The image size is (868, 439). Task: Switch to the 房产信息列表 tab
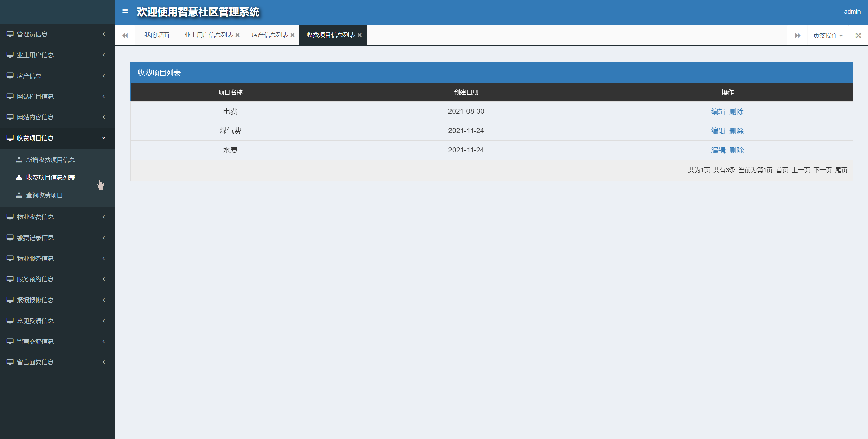coord(270,35)
